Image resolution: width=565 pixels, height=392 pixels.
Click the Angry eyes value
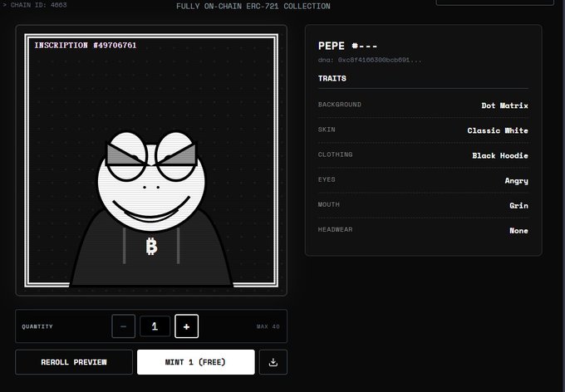coord(516,181)
